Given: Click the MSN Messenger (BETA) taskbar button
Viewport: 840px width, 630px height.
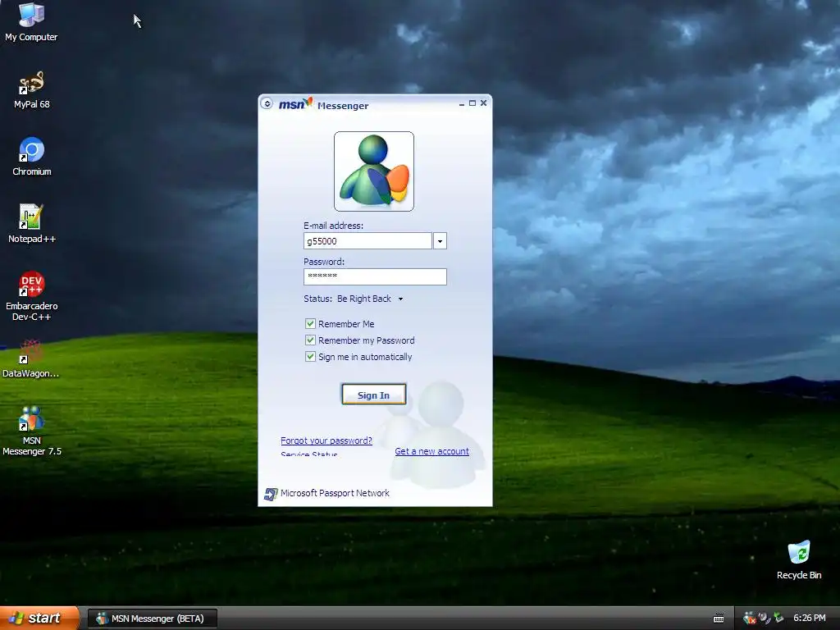Looking at the screenshot, I should pyautogui.click(x=153, y=619).
